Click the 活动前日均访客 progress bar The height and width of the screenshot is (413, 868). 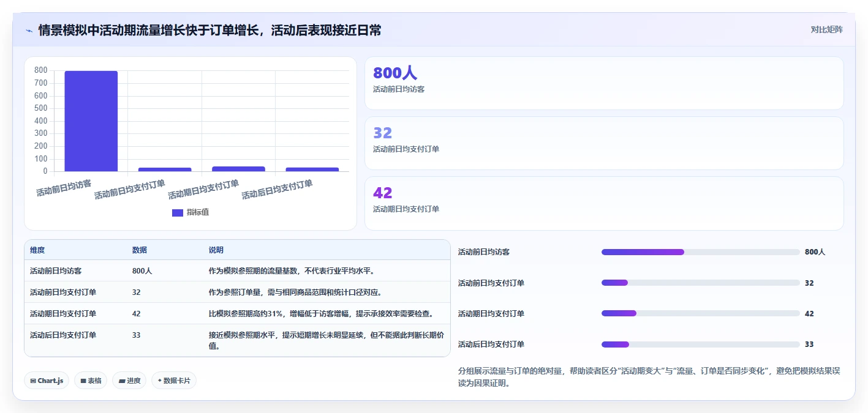click(x=701, y=252)
